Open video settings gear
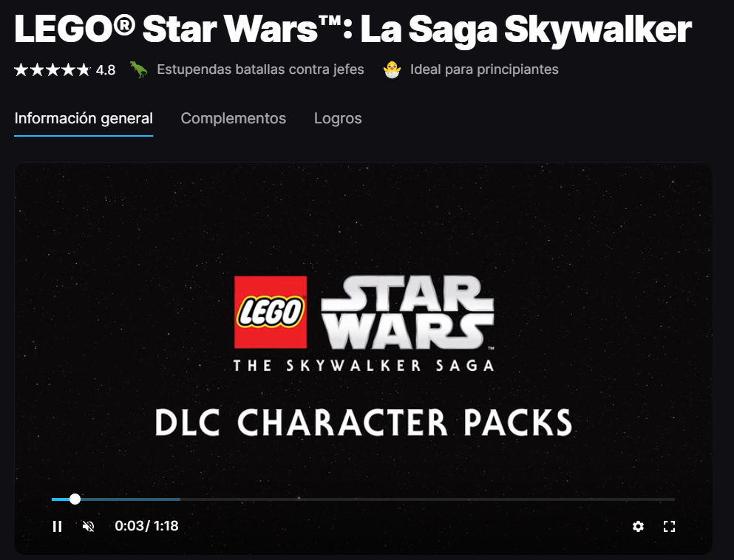The width and height of the screenshot is (734, 560). pos(638,526)
